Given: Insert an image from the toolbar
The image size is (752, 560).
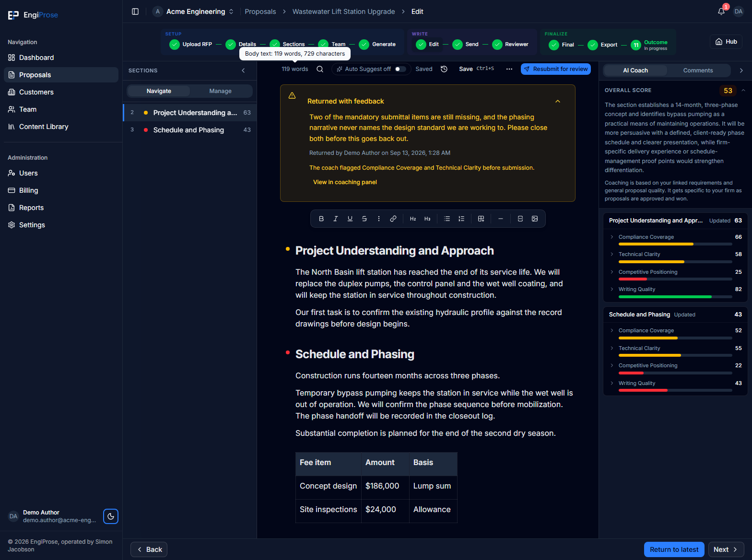Looking at the screenshot, I should (x=535, y=219).
